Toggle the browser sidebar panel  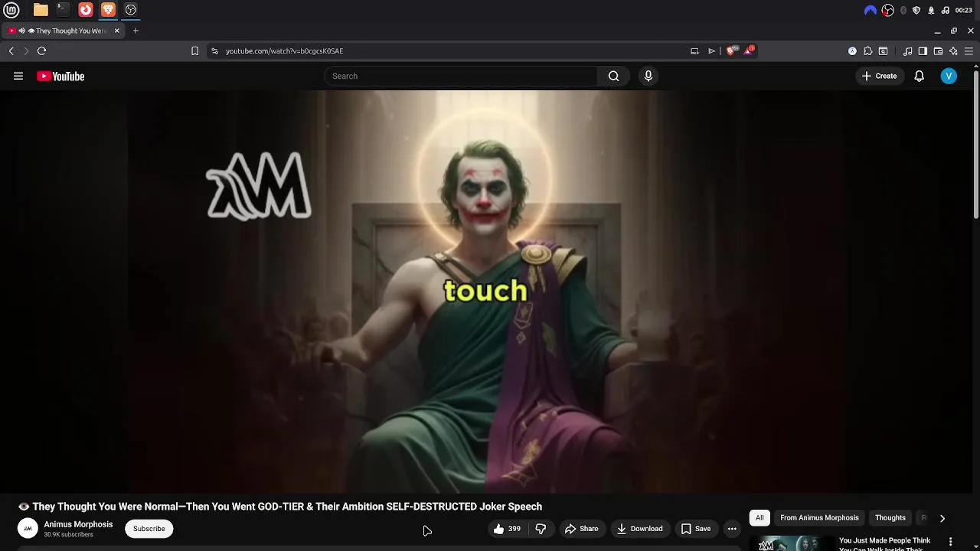pyautogui.click(x=923, y=51)
